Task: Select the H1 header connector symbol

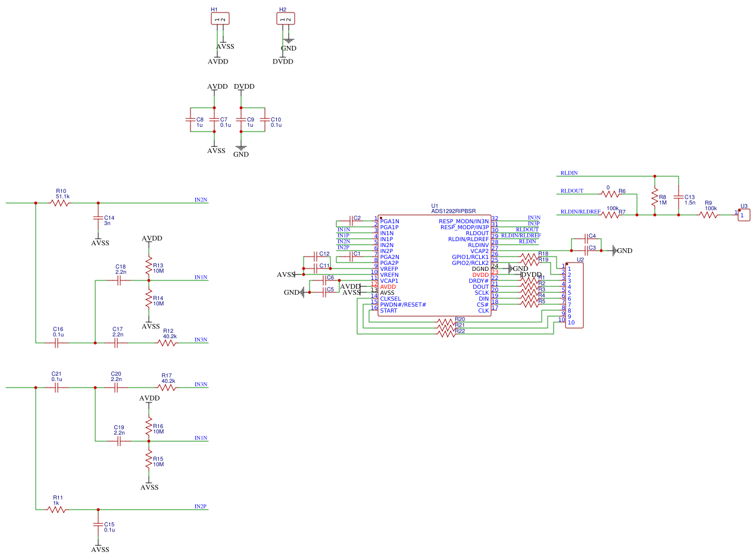Action: coord(220,20)
